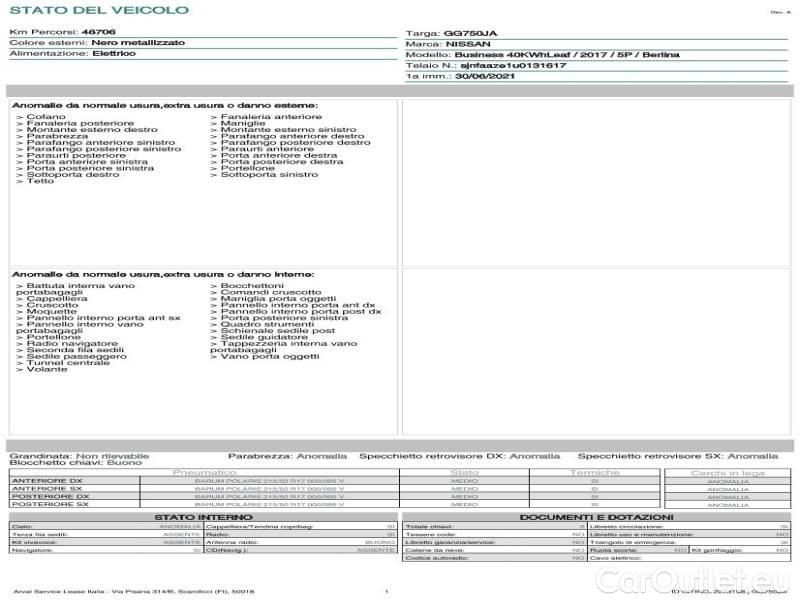Select the Km Percorsi value 46706
This screenshot has width=800, height=600.
click(98, 32)
